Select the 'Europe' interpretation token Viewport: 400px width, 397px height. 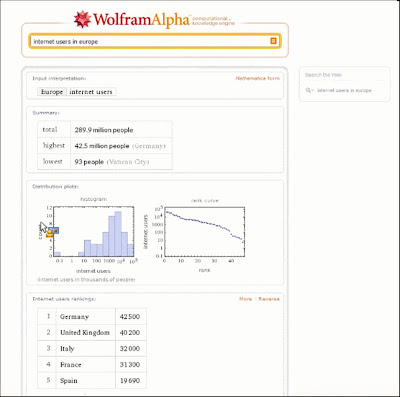pos(52,92)
